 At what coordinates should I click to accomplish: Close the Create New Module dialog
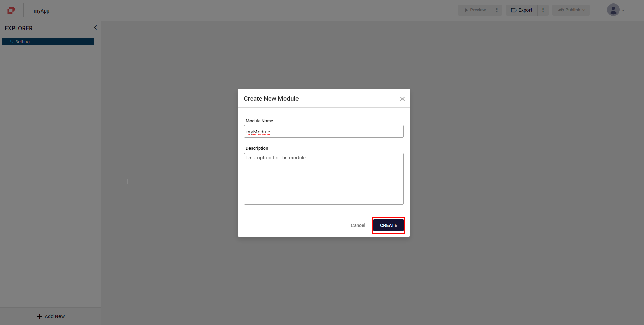[402, 99]
